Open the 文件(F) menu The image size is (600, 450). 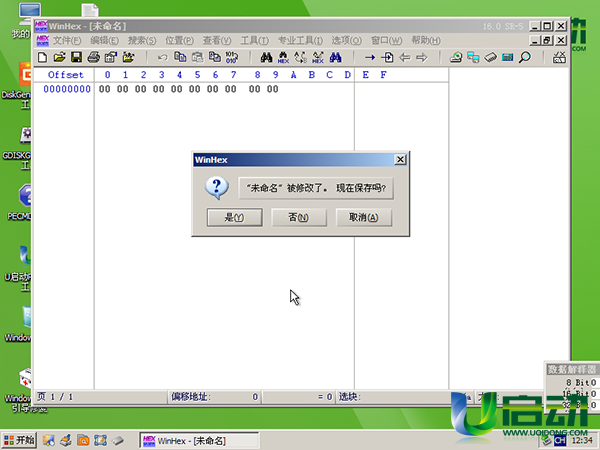pos(67,41)
